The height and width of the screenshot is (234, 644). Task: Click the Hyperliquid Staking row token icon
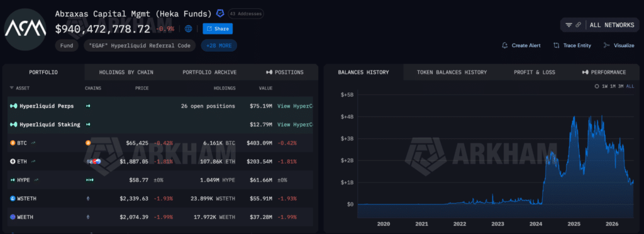(14, 125)
